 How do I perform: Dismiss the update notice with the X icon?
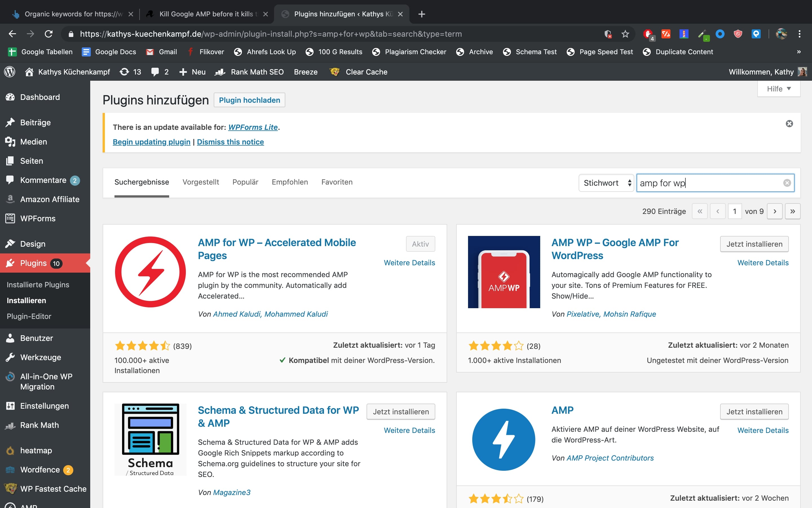[x=789, y=124]
